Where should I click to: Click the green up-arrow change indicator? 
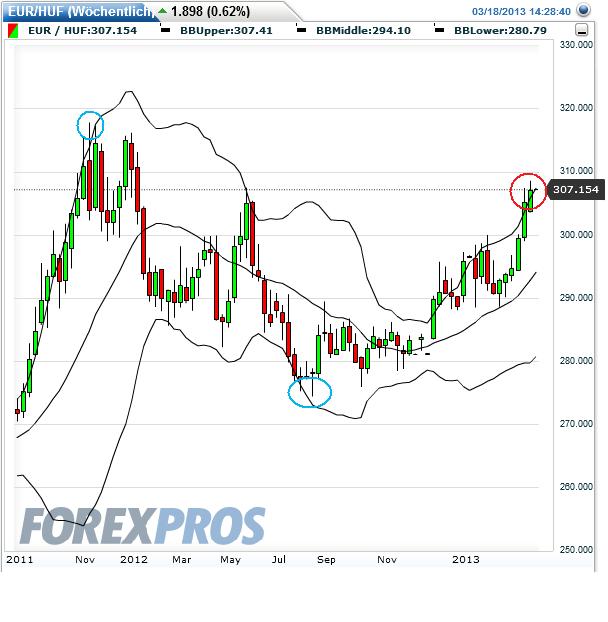(163, 11)
